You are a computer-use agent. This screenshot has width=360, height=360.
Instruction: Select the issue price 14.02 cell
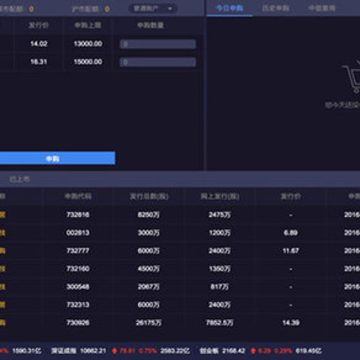39,44
